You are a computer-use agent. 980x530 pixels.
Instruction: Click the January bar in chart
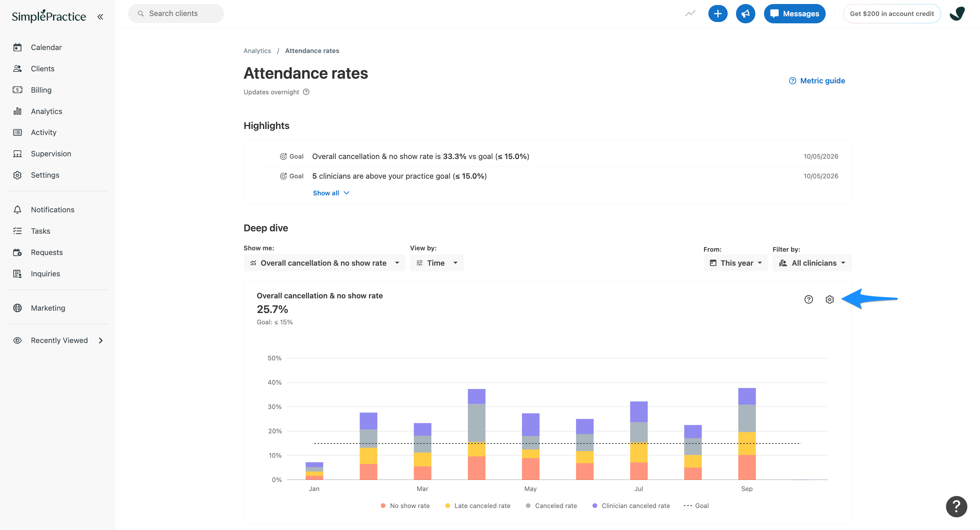pyautogui.click(x=314, y=471)
